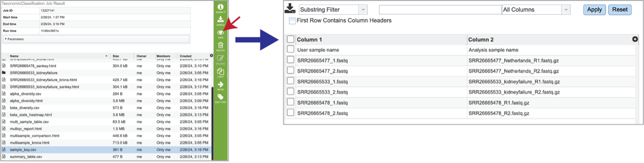Toggle the select-all checkbox beside Column 1
This screenshot has height=163, width=644.
tap(290, 40)
